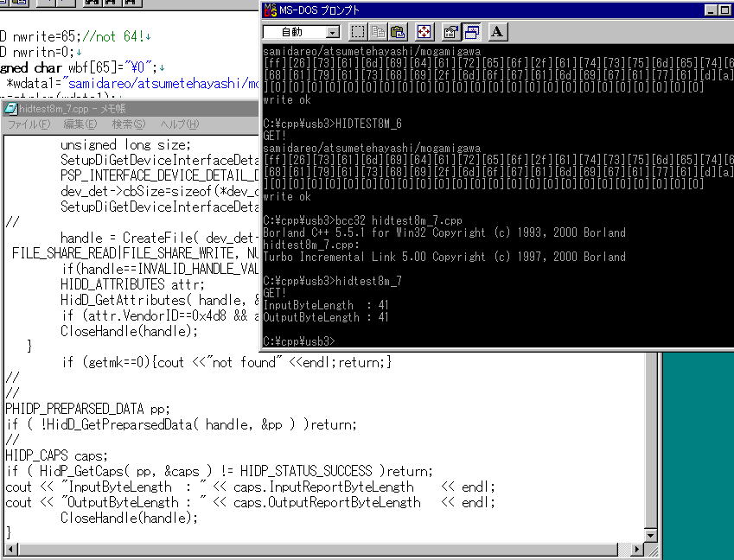Click the 'if (getmk==0)' not found line
Viewport: 734px width, 560px height.
pyautogui.click(x=227, y=362)
